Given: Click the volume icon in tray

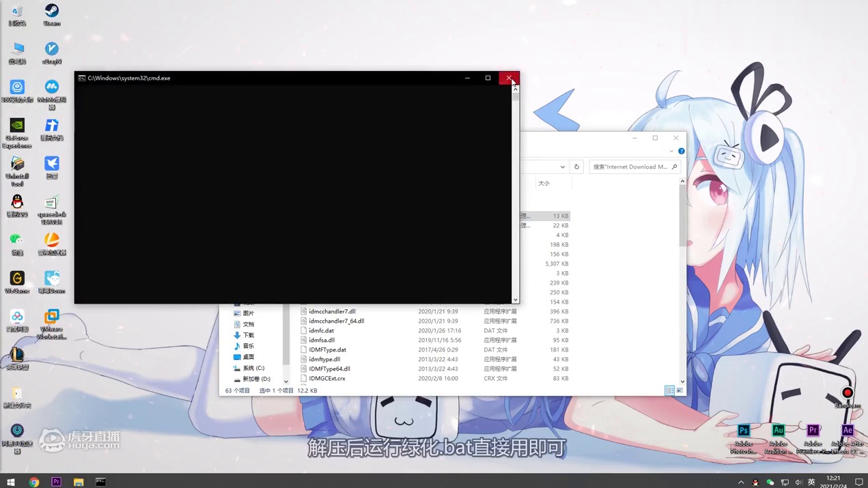Looking at the screenshot, I should pyautogui.click(x=799, y=482).
